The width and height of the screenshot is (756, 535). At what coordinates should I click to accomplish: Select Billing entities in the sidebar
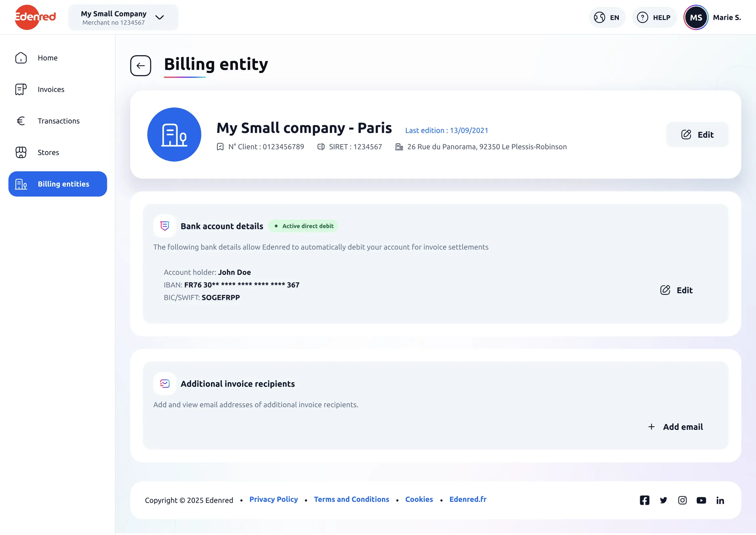pos(58,184)
